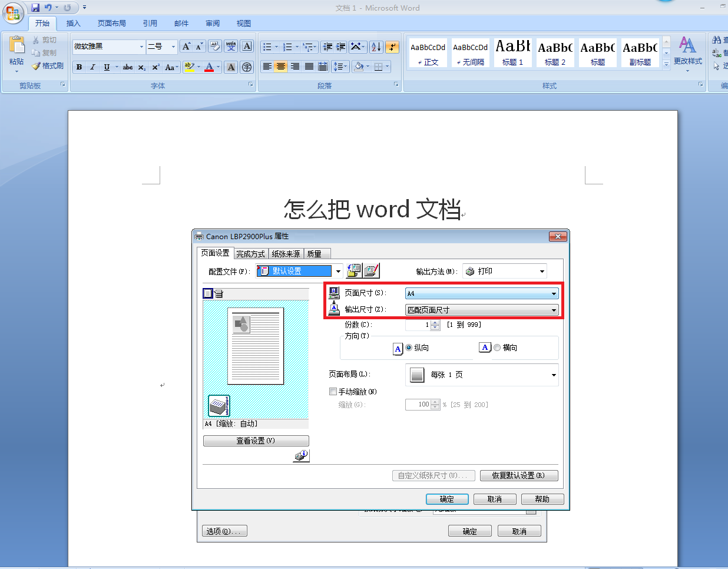
Task: Apply yellow text highlight color
Action: pos(188,67)
